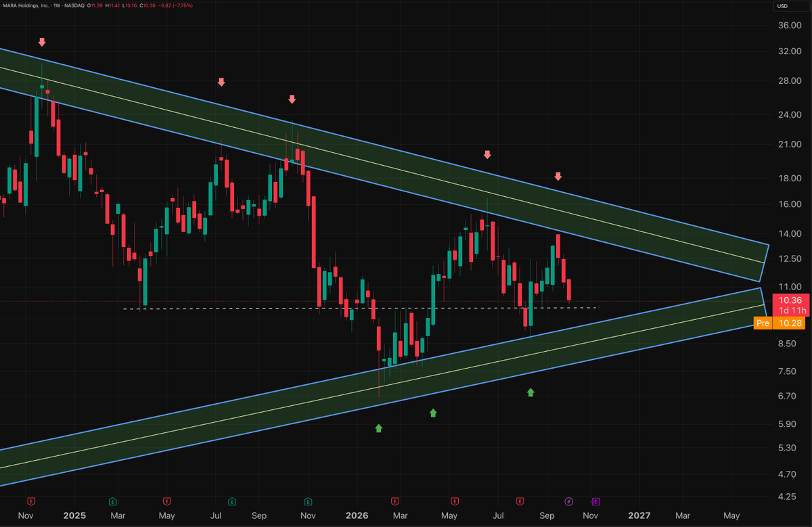Click the 36.00 price axis label

[x=790, y=26]
